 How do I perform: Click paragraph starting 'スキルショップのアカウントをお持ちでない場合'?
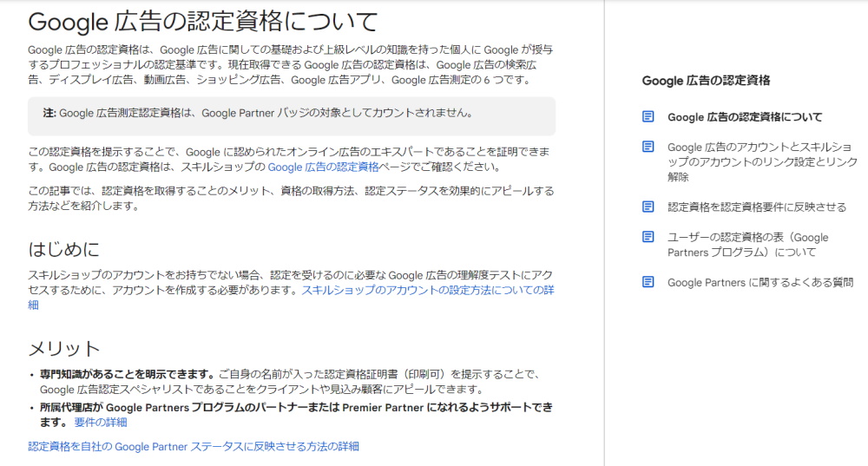coord(291,290)
